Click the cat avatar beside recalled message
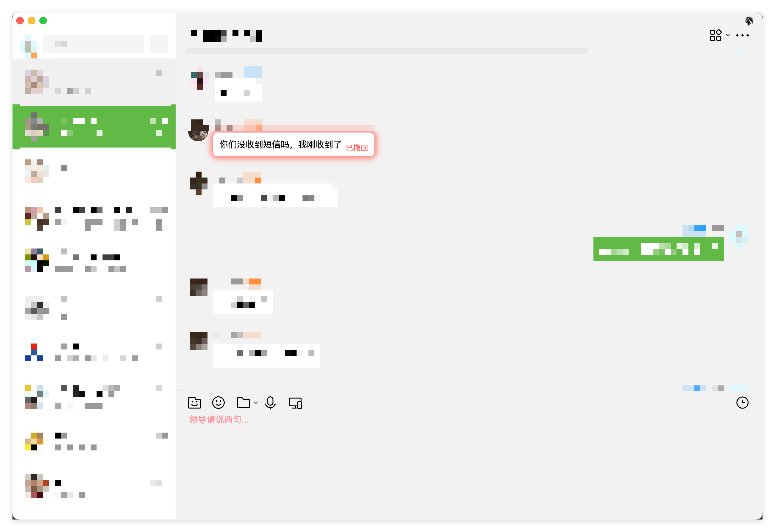 coord(198,131)
